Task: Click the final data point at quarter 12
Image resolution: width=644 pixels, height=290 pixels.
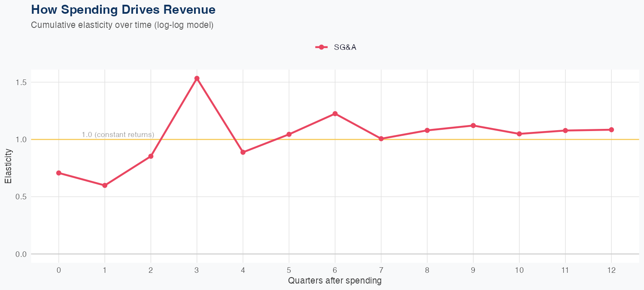Action: [x=611, y=130]
